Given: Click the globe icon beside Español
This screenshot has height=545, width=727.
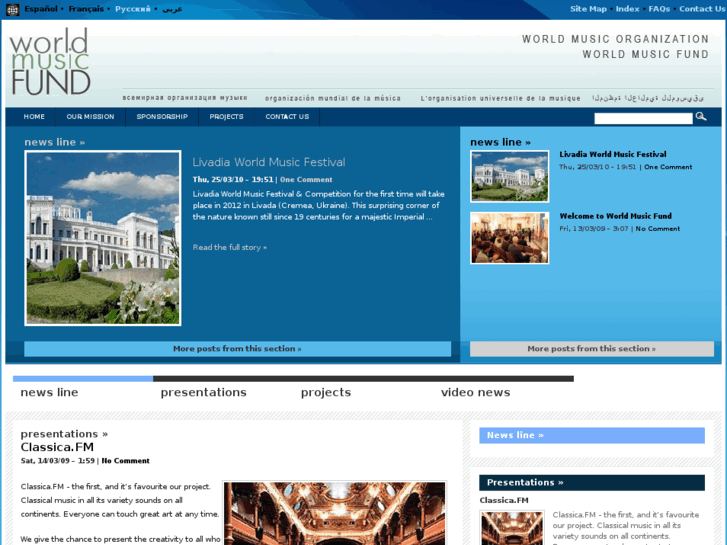Looking at the screenshot, I should [x=13, y=9].
